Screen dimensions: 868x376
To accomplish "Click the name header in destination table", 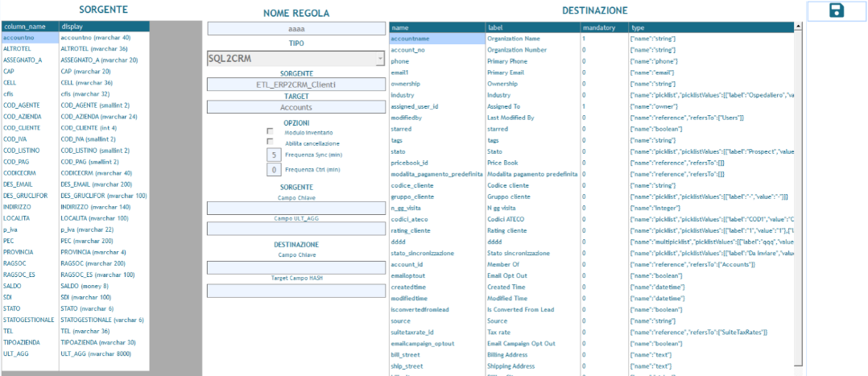I will tap(436, 27).
